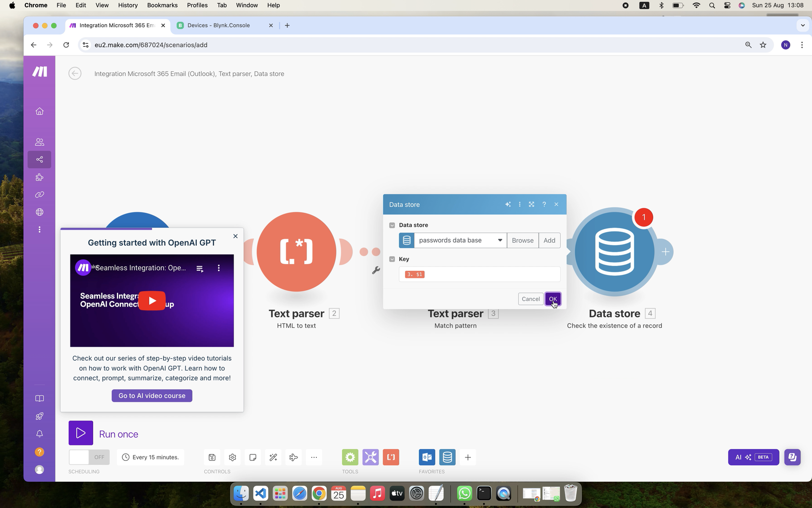The height and width of the screenshot is (508, 812).
Task: Open the What's new rocket icon
Action: click(x=40, y=416)
